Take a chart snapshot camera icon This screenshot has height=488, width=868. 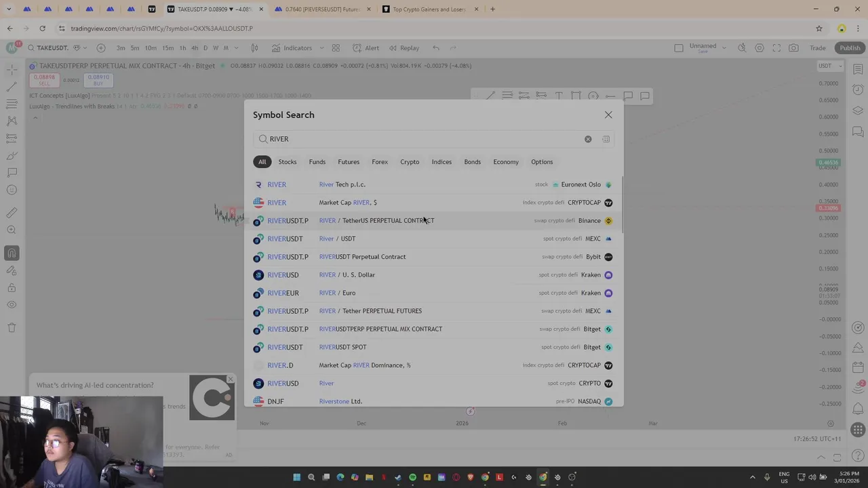click(793, 48)
